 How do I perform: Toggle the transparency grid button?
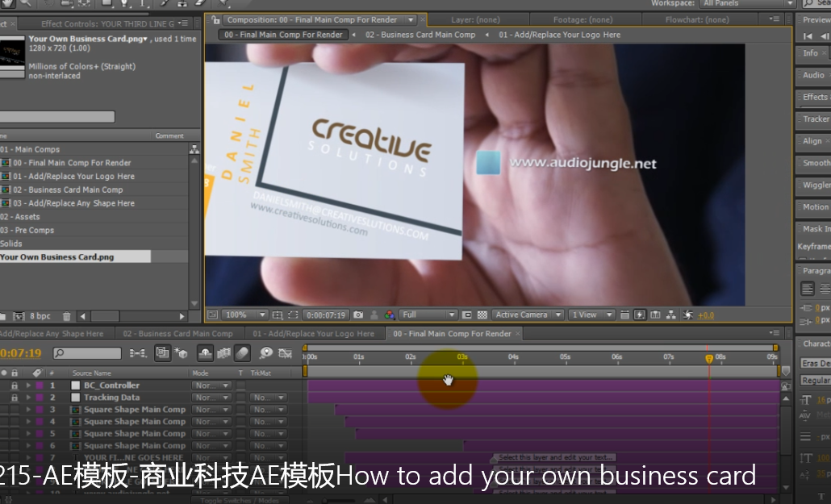482,314
